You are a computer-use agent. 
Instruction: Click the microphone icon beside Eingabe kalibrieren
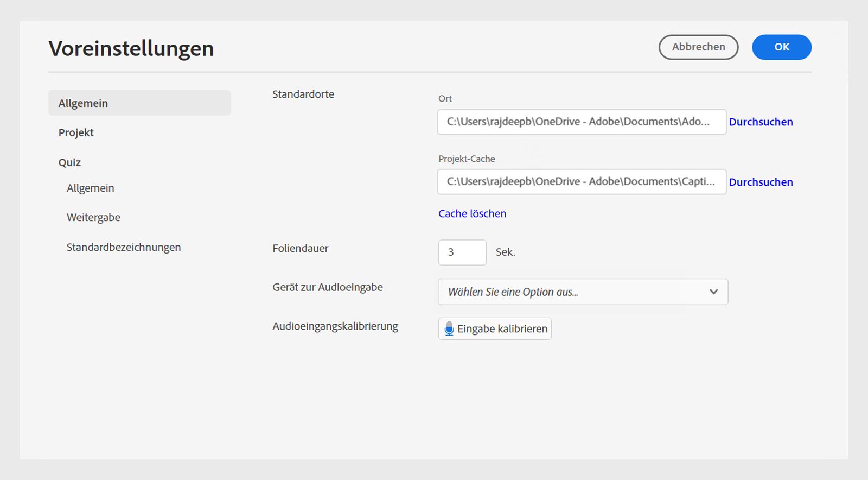tap(449, 329)
